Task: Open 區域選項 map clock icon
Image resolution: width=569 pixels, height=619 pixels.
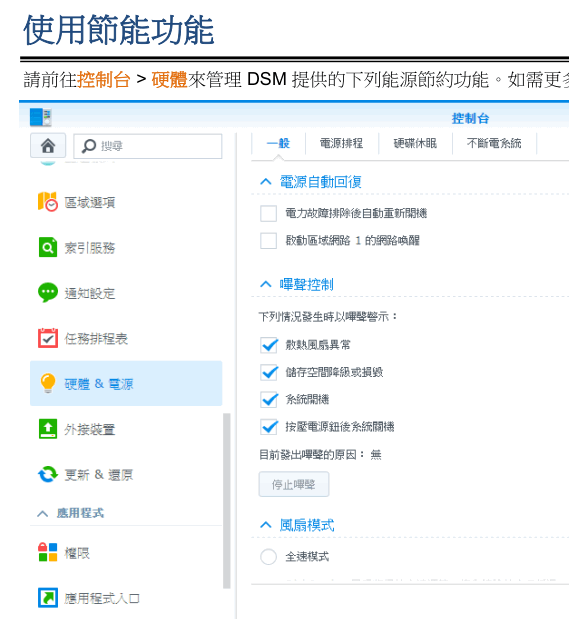Action: [x=48, y=202]
